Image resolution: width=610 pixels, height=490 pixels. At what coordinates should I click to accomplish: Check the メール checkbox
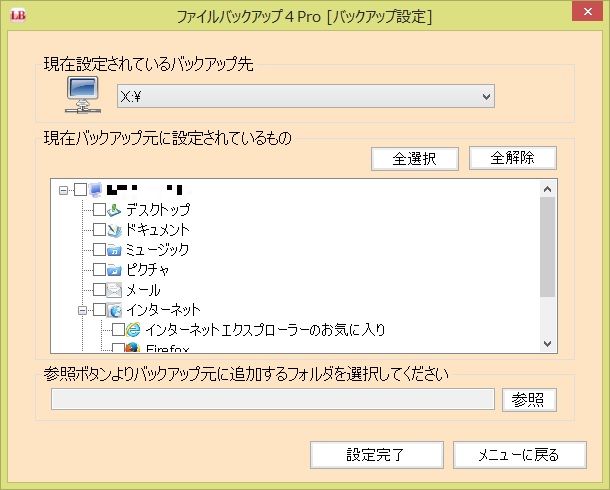tap(99, 289)
